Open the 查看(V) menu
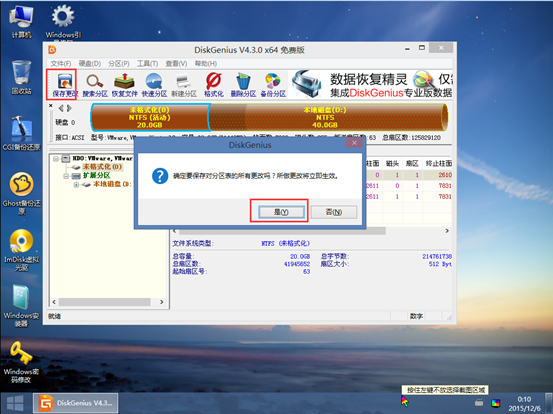 (x=176, y=63)
